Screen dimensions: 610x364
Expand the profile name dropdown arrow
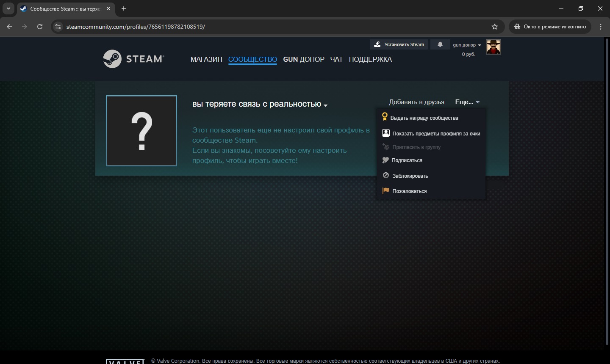point(325,105)
